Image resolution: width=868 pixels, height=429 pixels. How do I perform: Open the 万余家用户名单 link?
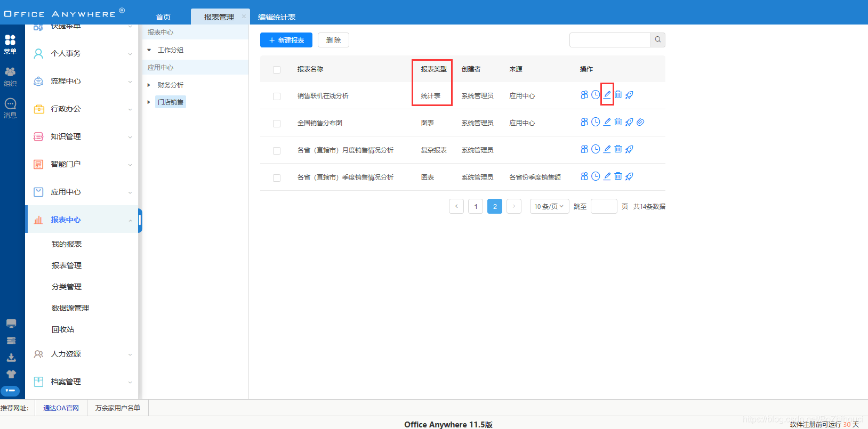click(118, 408)
